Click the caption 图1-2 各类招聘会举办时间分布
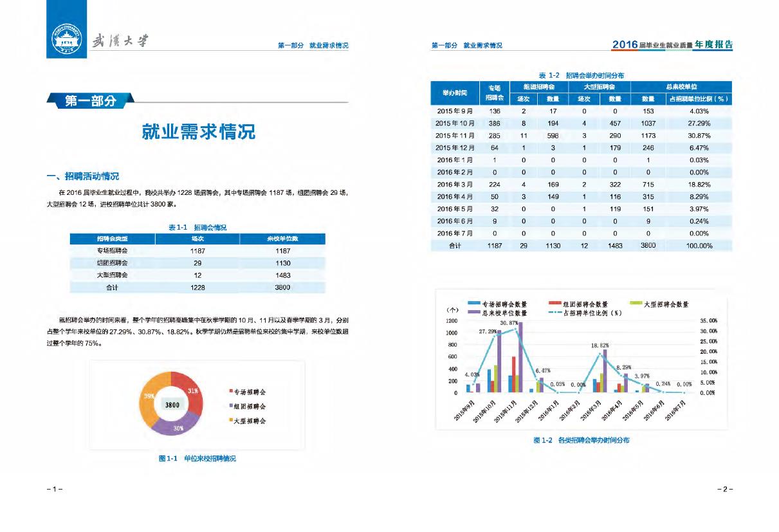Screen dimensions: 779x532 (x=582, y=440)
